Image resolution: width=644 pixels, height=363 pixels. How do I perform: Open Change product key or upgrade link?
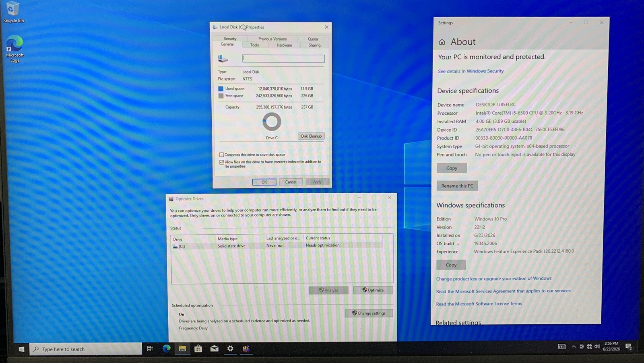coord(494,278)
